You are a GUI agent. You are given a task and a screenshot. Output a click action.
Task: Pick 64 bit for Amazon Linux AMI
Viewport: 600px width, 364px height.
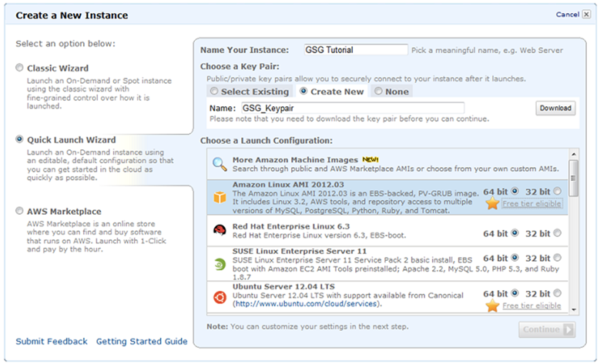coord(515,191)
